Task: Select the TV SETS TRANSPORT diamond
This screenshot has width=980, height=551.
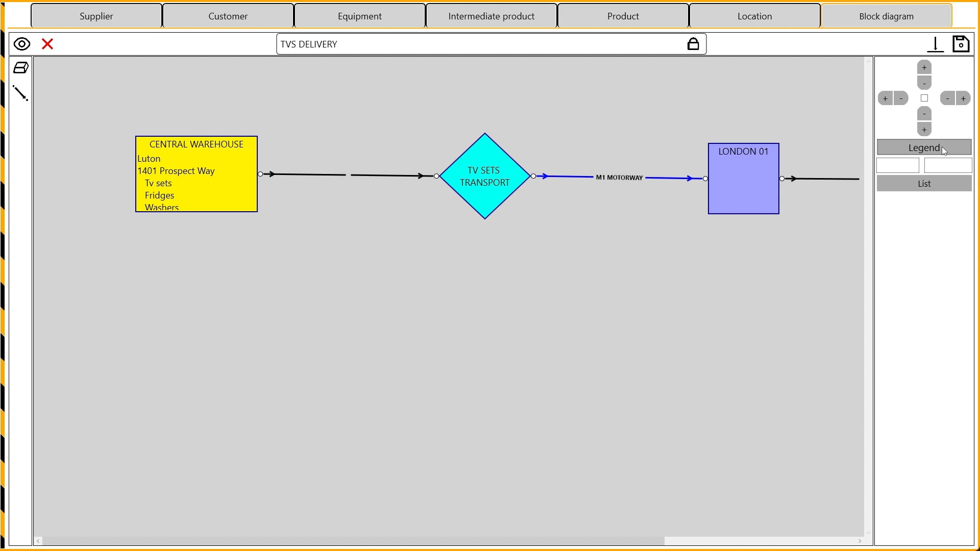Action: (484, 176)
